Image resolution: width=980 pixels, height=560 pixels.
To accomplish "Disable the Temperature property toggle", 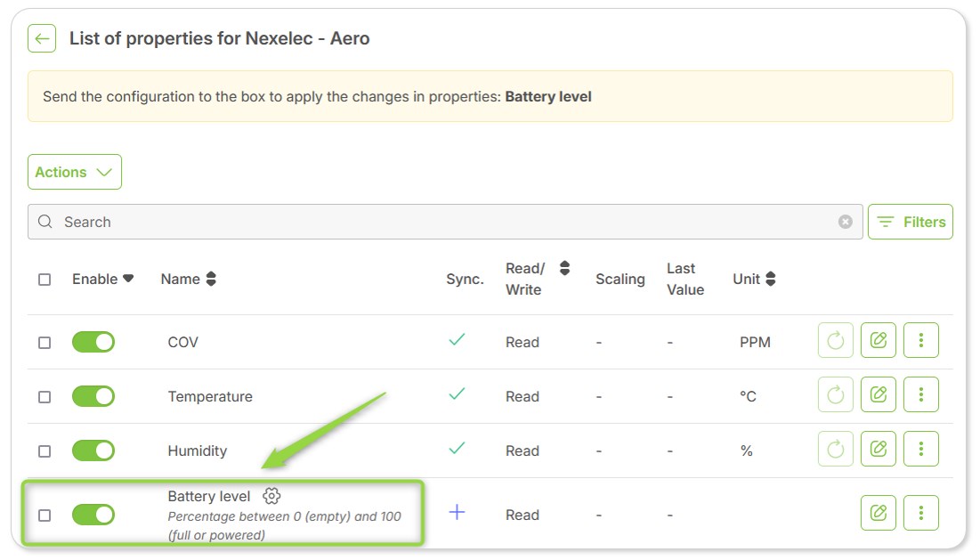I will click(93, 396).
